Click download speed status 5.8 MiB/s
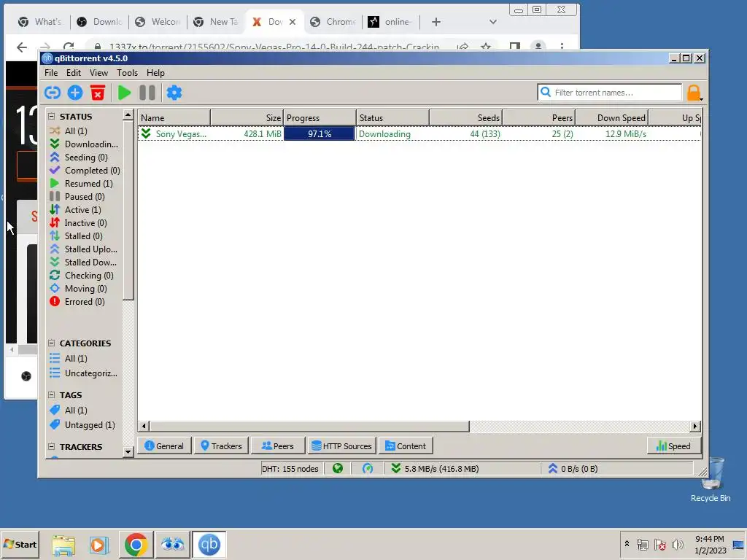This screenshot has width=747, height=560. [435, 469]
